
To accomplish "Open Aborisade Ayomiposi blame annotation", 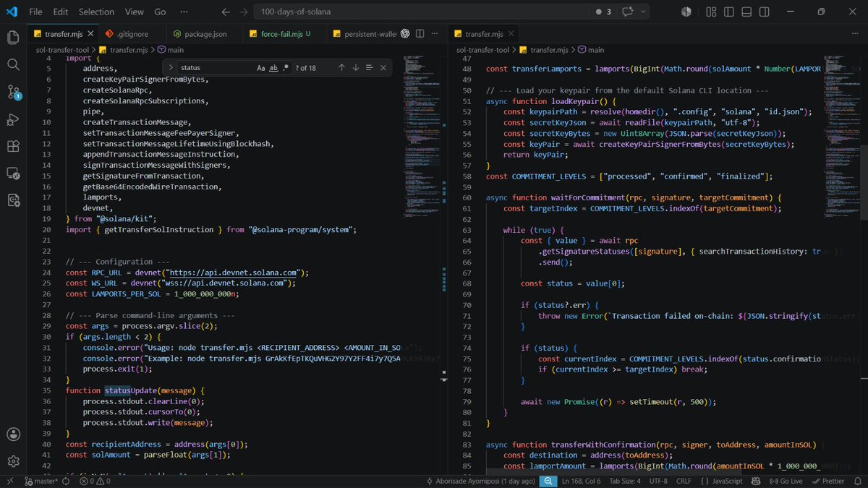I will coord(480,481).
